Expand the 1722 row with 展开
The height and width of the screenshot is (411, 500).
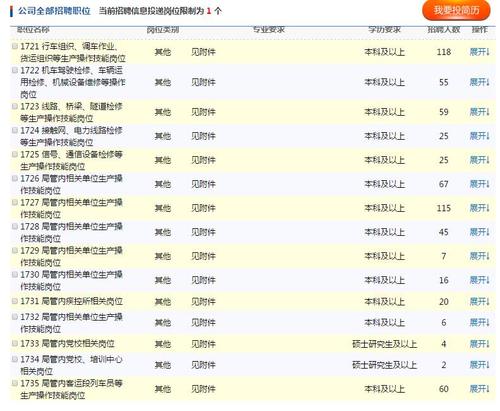(x=479, y=82)
